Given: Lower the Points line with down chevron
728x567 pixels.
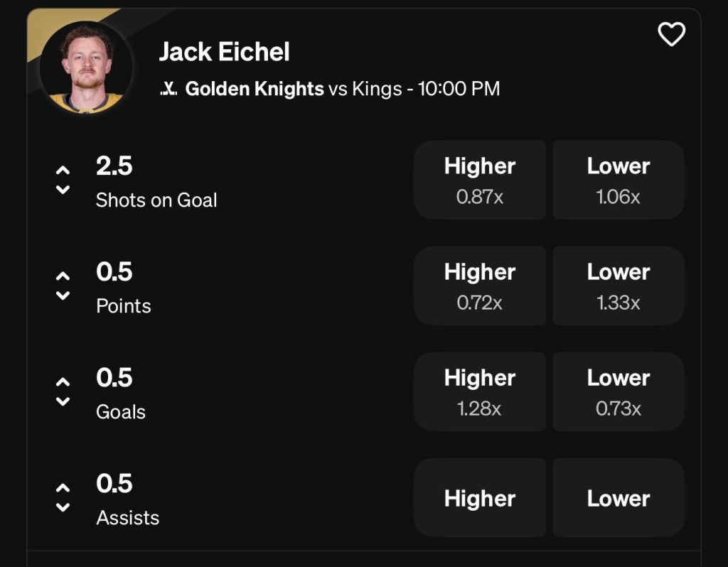Looking at the screenshot, I should (63, 295).
